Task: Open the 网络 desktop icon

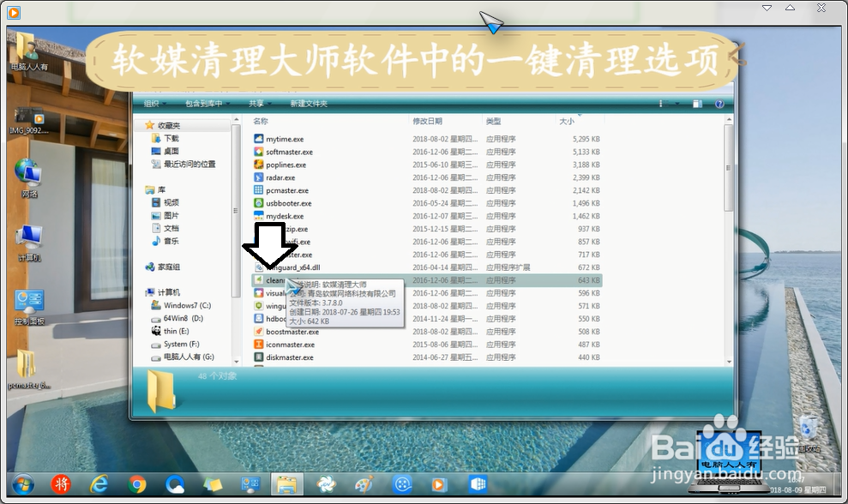Action: pyautogui.click(x=28, y=178)
